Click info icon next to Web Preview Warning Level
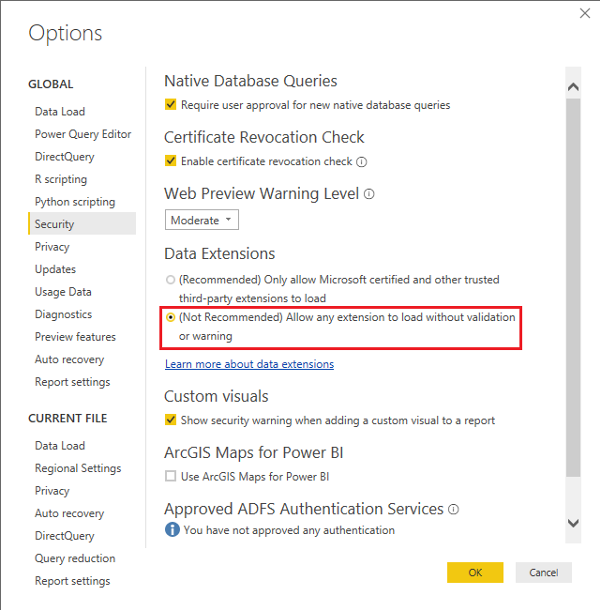This screenshot has height=610, width=600. [x=369, y=194]
